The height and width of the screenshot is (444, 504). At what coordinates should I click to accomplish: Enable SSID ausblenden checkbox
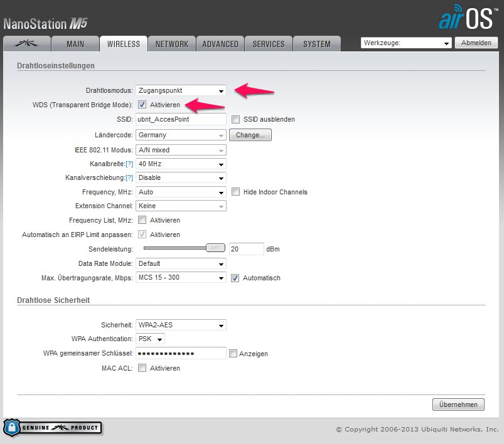point(235,120)
